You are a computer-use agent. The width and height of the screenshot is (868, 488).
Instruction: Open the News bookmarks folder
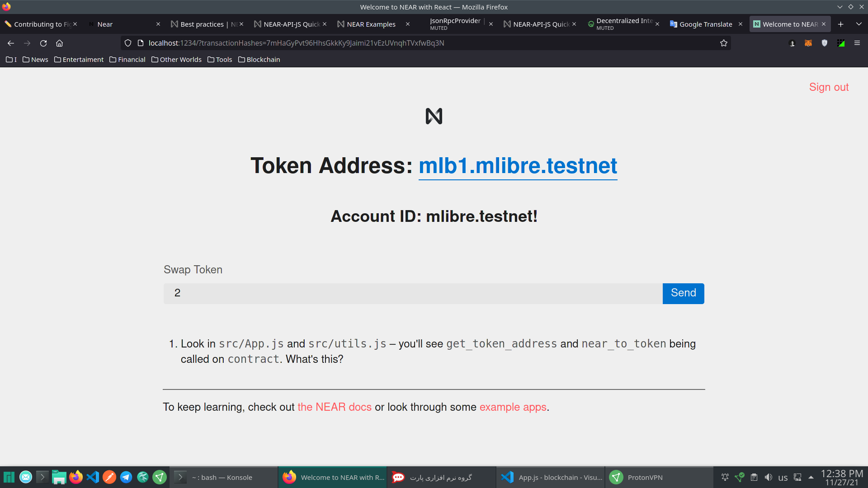tap(35, 60)
